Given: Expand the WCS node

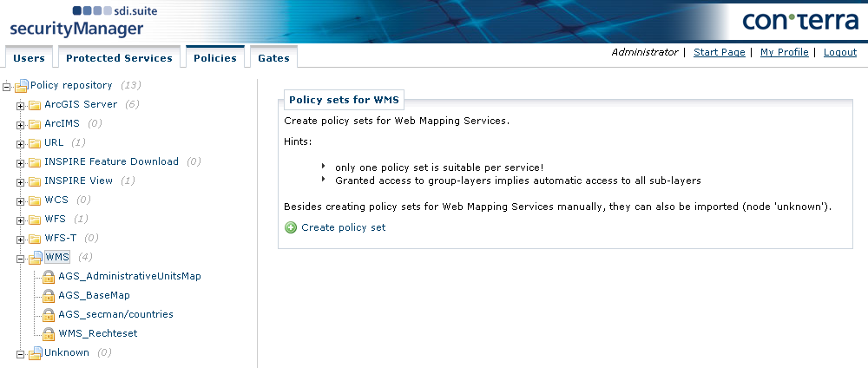Looking at the screenshot, I should click(21, 201).
